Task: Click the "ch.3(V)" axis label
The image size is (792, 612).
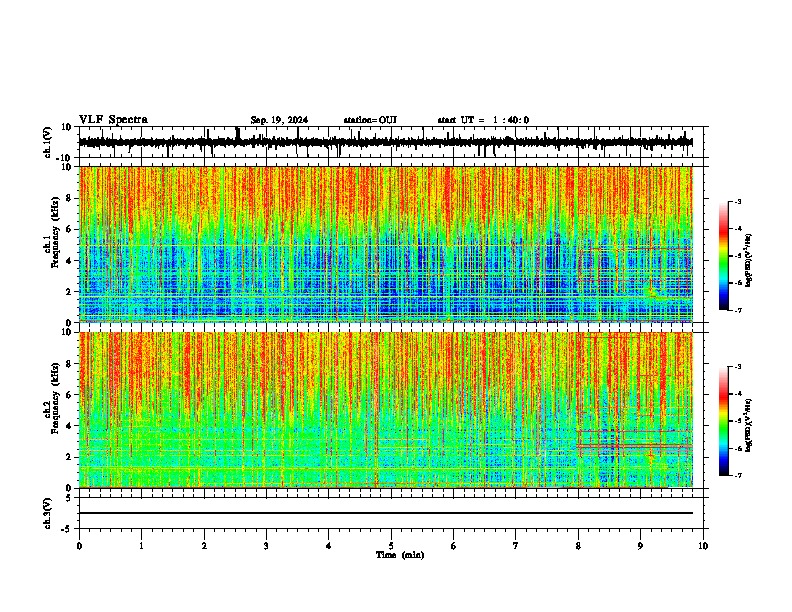Action: (48, 513)
